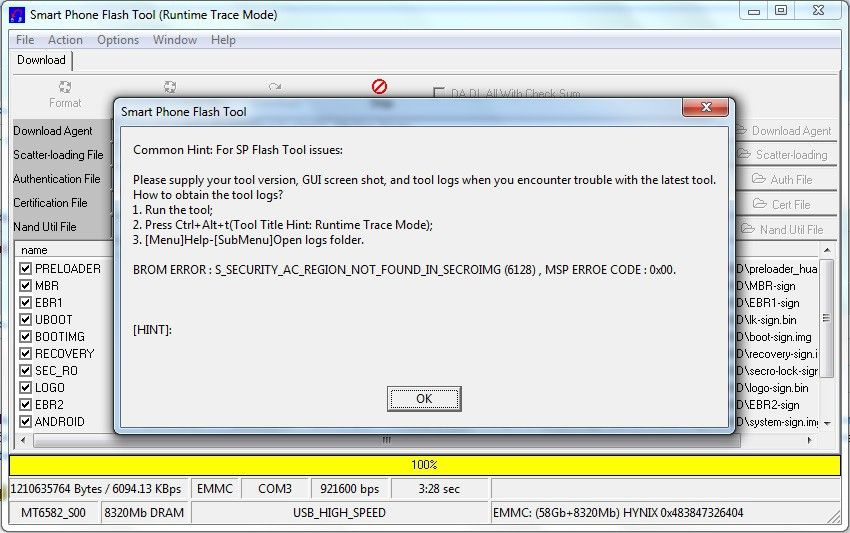This screenshot has height=533, width=850.
Task: Click the MT6582_S00 chip status field
Action: click(x=53, y=512)
